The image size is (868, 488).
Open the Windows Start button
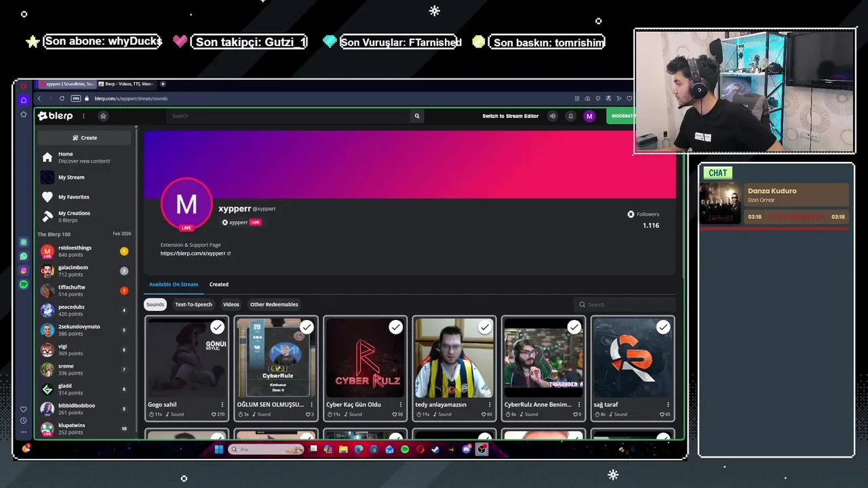tap(218, 449)
